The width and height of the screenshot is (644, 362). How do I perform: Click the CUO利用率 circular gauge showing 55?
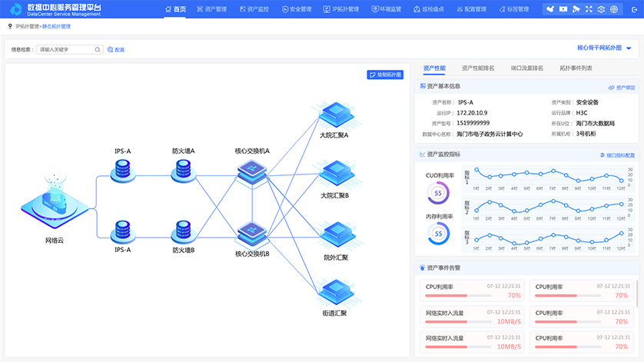point(438,193)
